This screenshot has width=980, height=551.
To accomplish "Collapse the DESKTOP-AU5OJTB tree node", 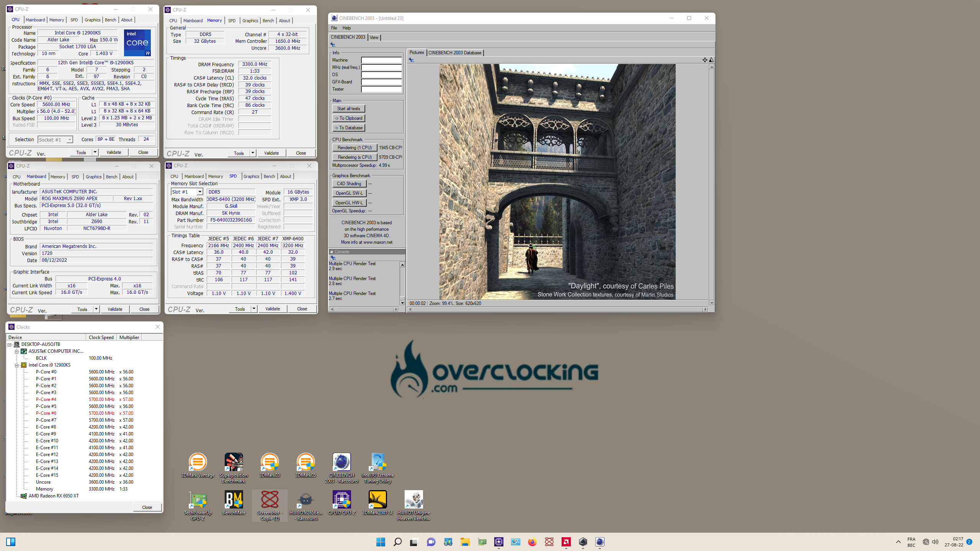I will pos(10,344).
